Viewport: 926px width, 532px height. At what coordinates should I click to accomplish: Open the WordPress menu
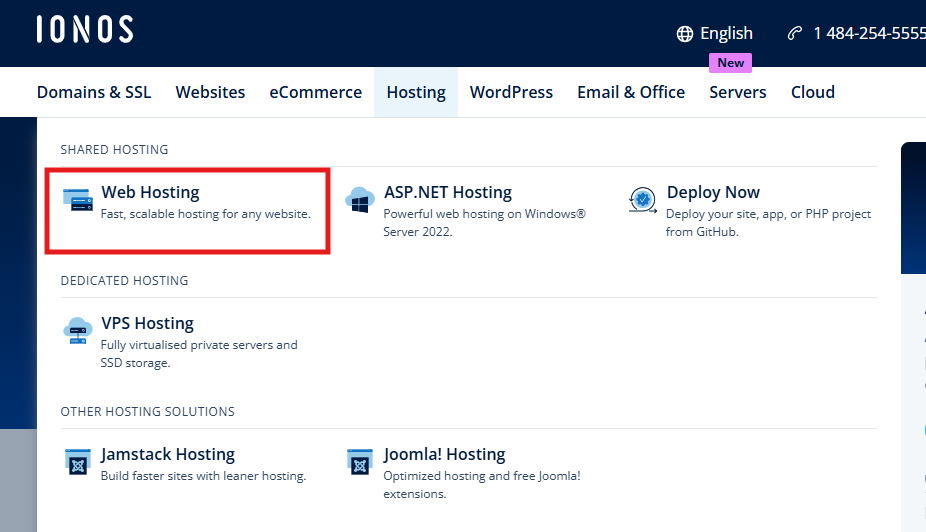pos(511,92)
